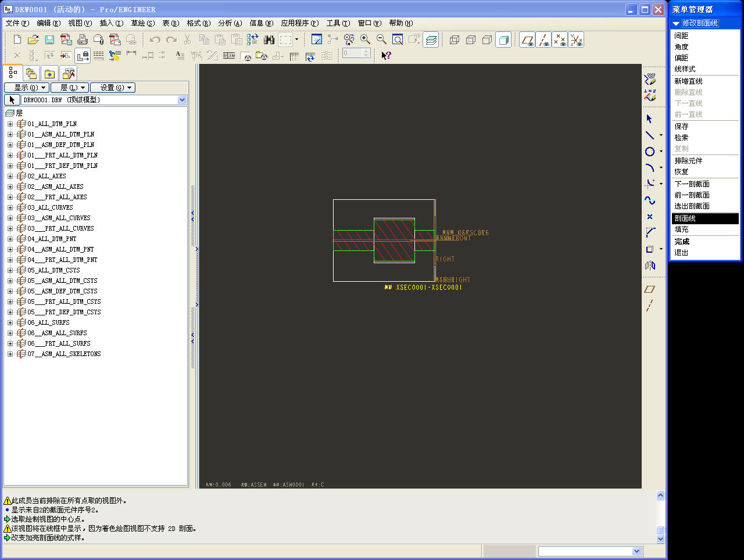Viewport: 744px width, 560px height.
Task: Open the 草绘(S) menu
Action: pyautogui.click(x=143, y=23)
